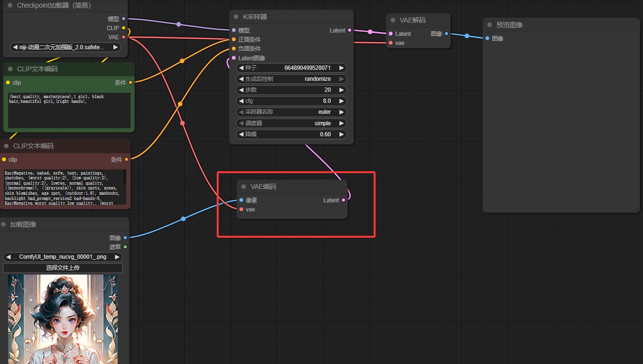Decrease cfg value with left arrow
Viewport: 643px width, 364px height.
coord(241,101)
